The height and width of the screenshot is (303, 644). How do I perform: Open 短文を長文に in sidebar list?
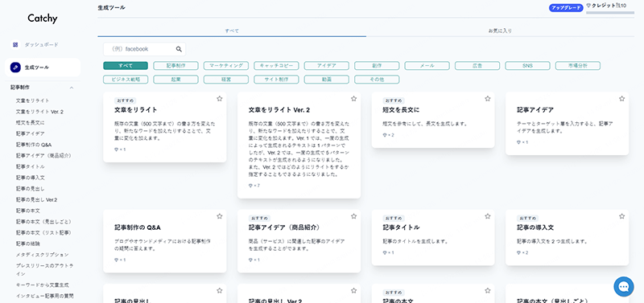[x=31, y=123]
